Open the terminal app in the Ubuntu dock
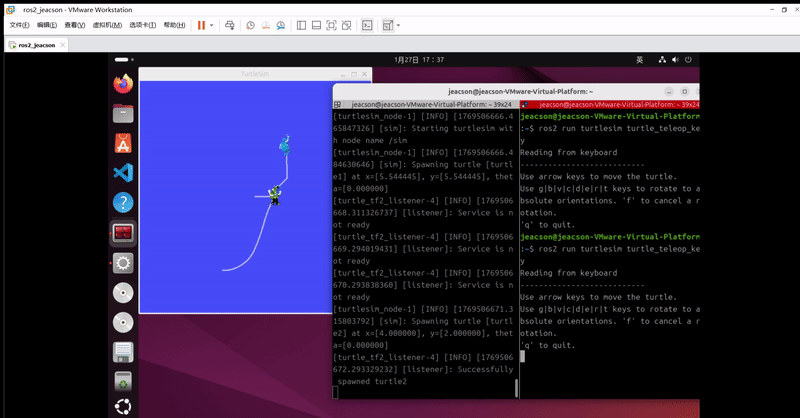 (x=123, y=233)
